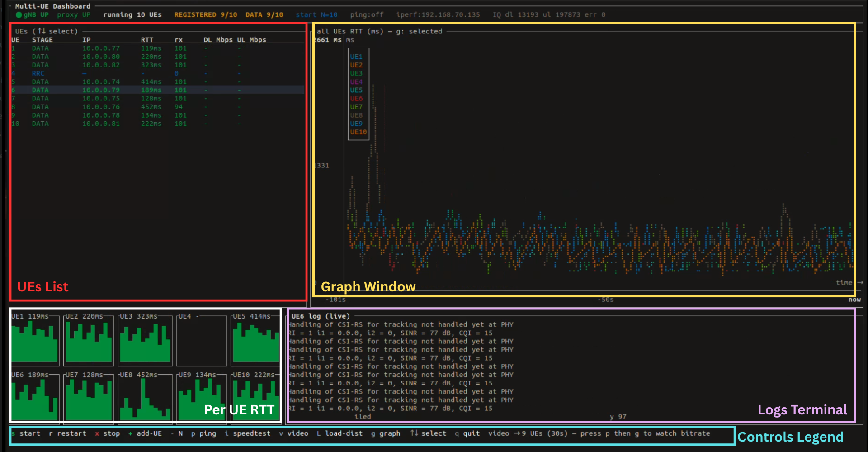Select highlighted UE 6 row 10.0.0.79
This screenshot has height=452, width=868.
(158, 90)
